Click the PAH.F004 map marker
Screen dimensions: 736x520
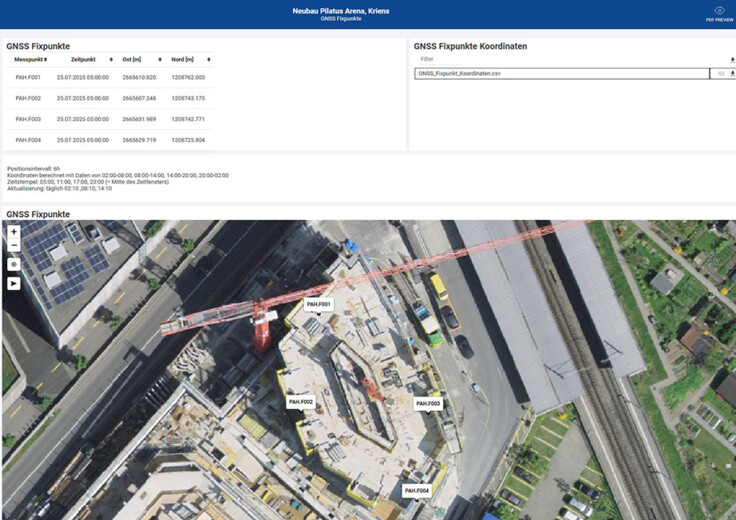[x=416, y=491]
